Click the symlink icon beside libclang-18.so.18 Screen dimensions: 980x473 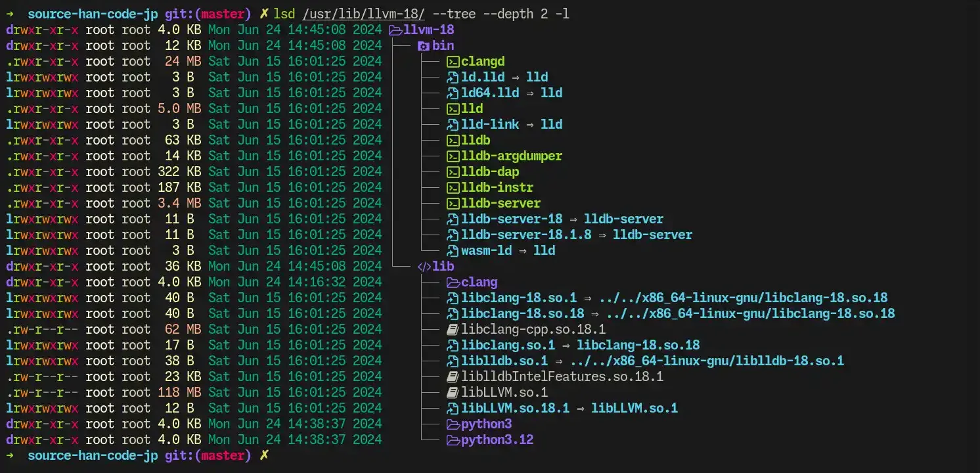click(453, 313)
